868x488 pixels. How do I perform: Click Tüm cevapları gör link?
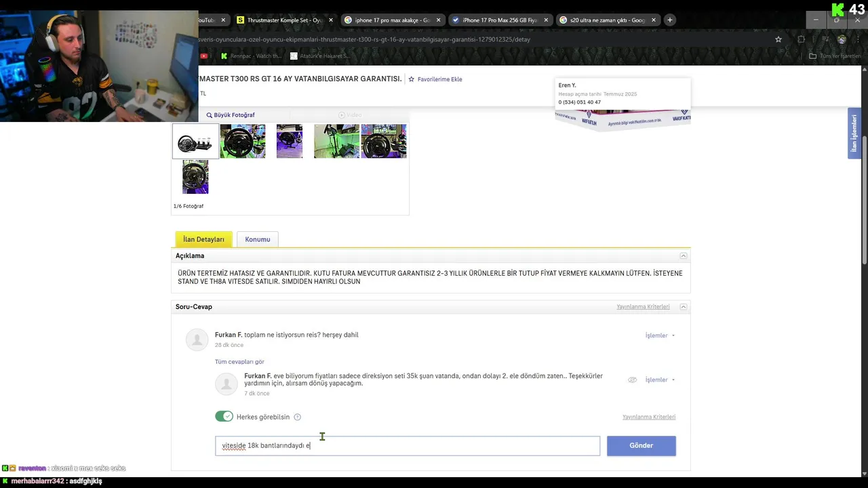[239, 362]
